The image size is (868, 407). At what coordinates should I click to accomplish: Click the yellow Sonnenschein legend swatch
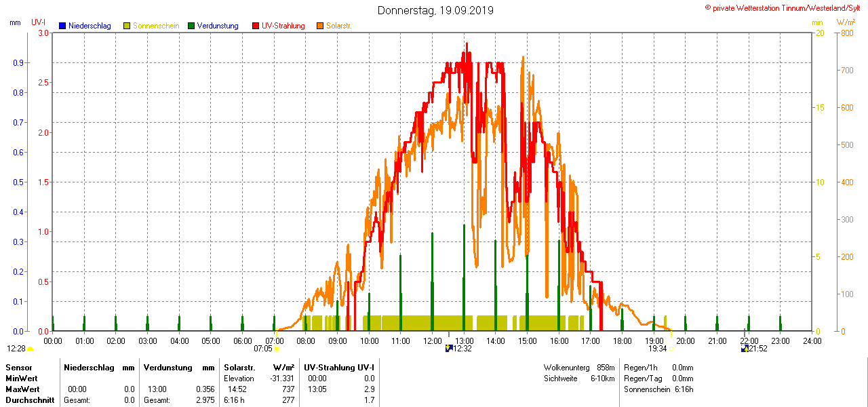click(127, 26)
